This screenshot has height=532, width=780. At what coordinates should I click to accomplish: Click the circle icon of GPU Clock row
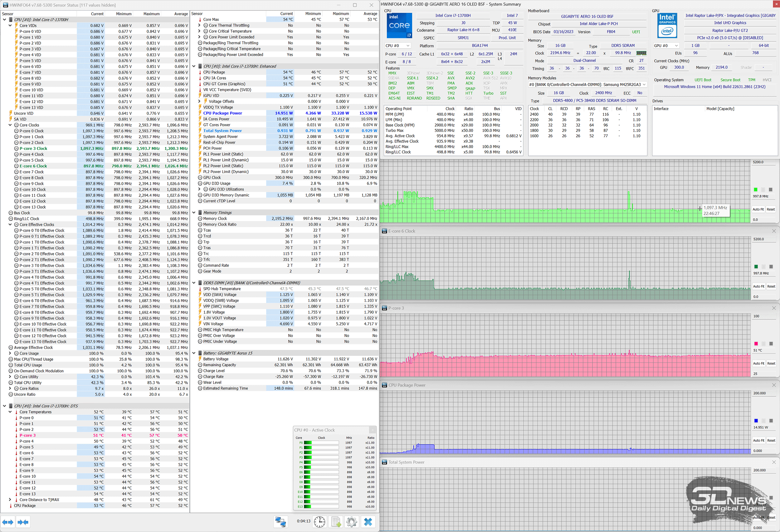coord(200,177)
